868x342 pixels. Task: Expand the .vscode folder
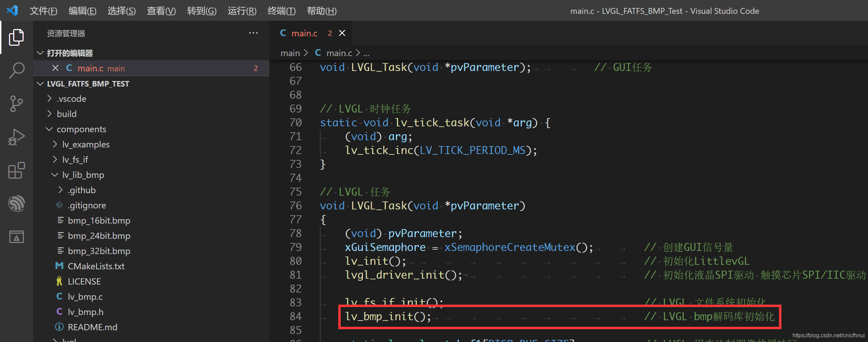click(x=50, y=99)
